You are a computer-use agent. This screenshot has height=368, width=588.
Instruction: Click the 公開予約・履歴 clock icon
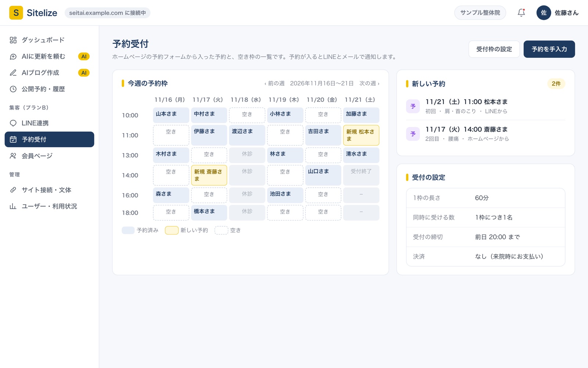click(13, 89)
